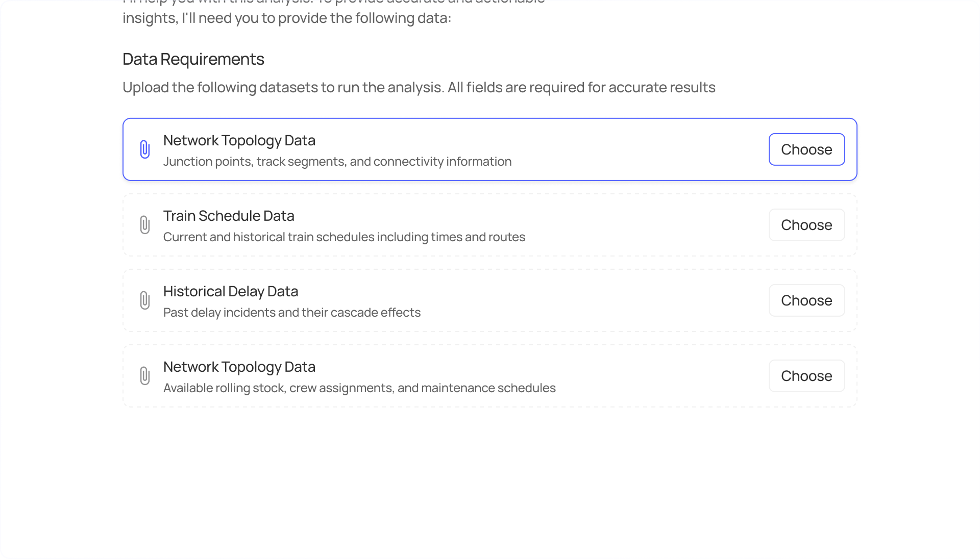The image size is (980, 559).
Task: Click the attachment clip beside 'Available rolling stock' text
Action: pos(145,376)
